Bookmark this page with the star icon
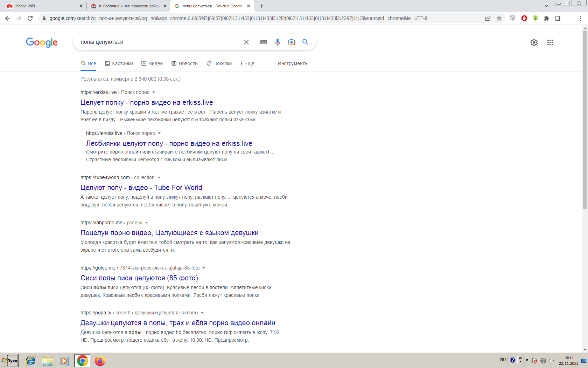 point(499,18)
